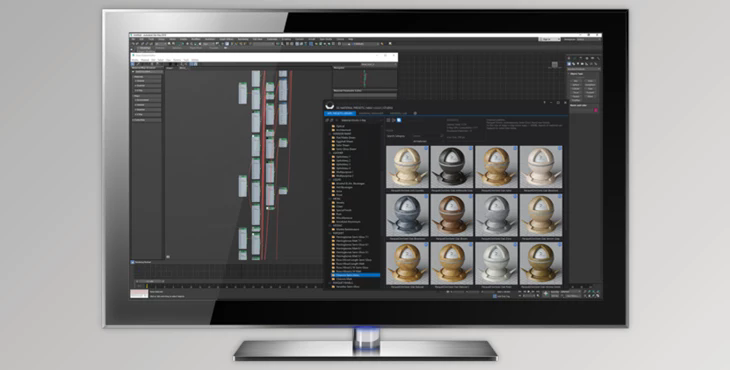
Task: Click Undo in the 3ds Max main toolbar
Action: [x=133, y=44]
